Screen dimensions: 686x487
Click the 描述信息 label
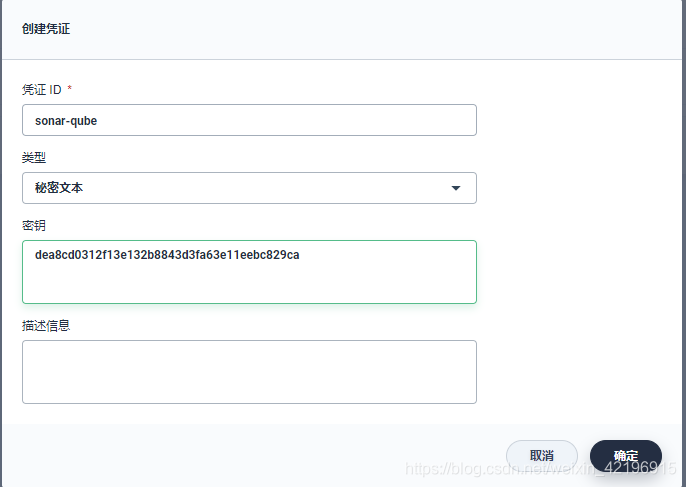pyautogui.click(x=46, y=325)
